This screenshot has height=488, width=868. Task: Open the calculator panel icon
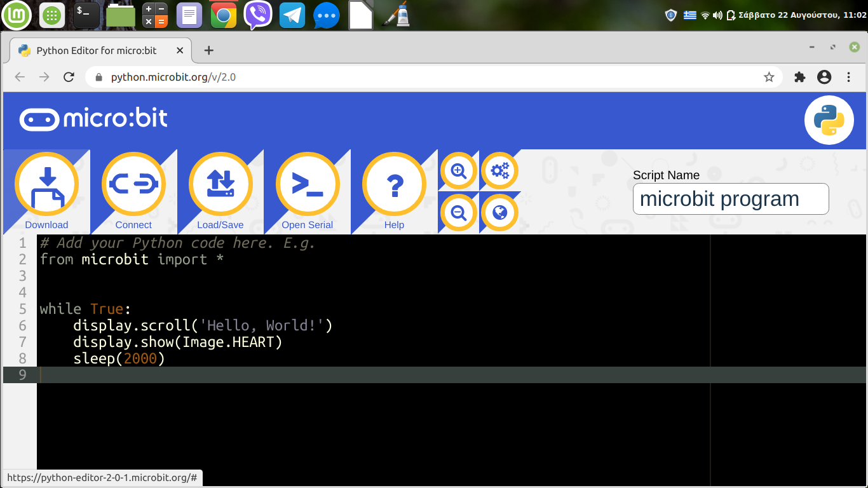point(155,15)
